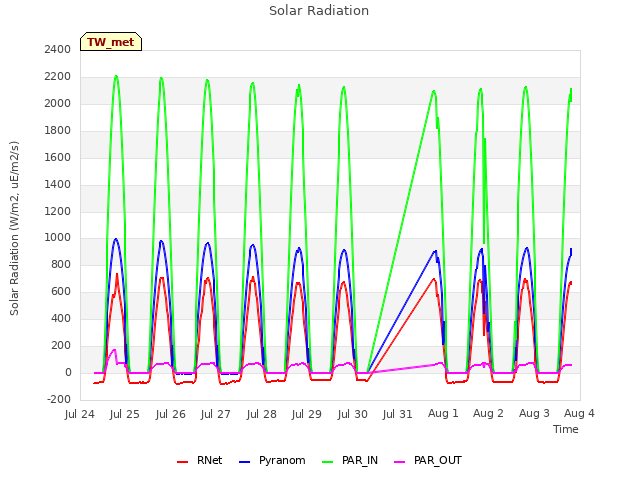The height and width of the screenshot is (480, 640).
Task: Click the TW_met annotation label
Action: pos(111,42)
